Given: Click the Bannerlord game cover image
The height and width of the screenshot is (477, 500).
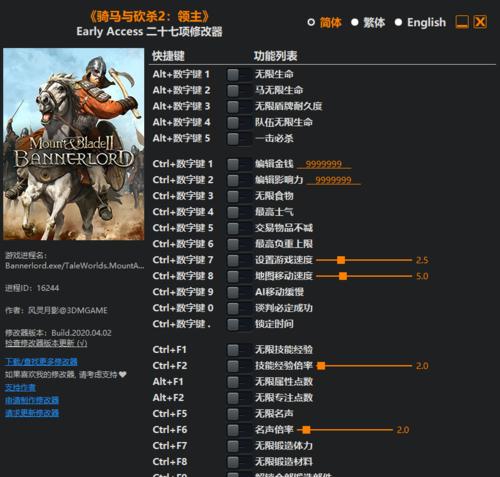Looking at the screenshot, I should (x=74, y=144).
